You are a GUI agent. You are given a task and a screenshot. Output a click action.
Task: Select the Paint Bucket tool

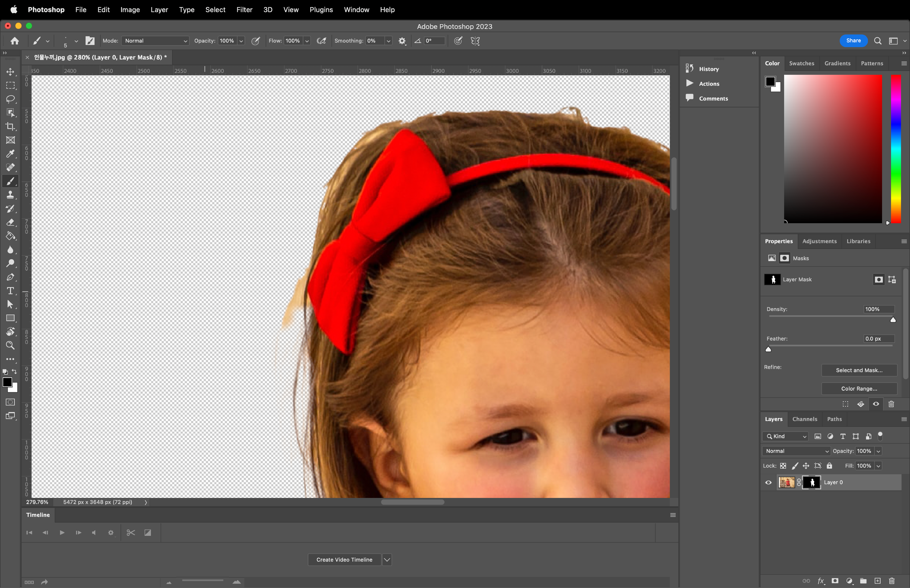click(10, 236)
